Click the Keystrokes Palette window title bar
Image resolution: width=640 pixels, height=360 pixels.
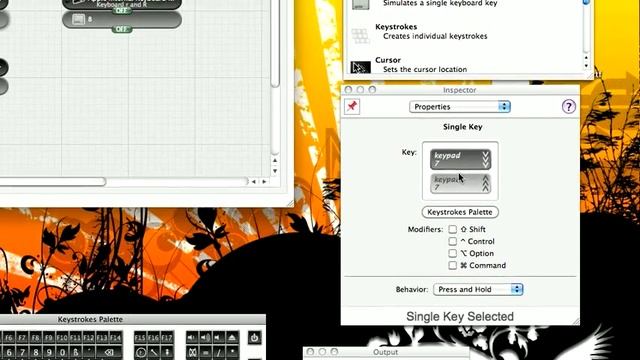click(133, 319)
